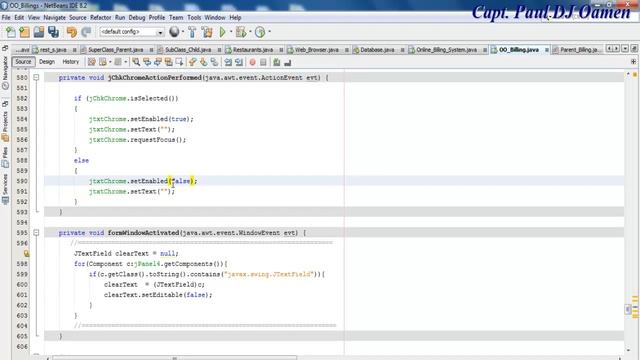The height and width of the screenshot is (360, 640).
Task: Open Run Project dropdown arrow
Action: point(231,32)
